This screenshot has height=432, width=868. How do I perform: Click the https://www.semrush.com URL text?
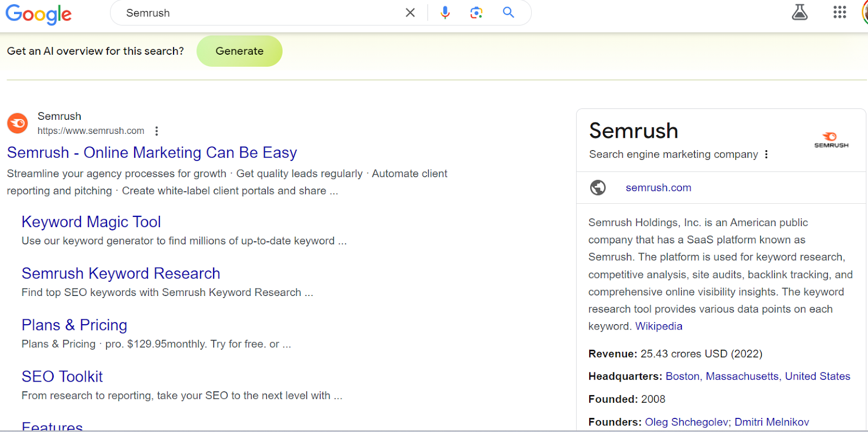coord(91,131)
